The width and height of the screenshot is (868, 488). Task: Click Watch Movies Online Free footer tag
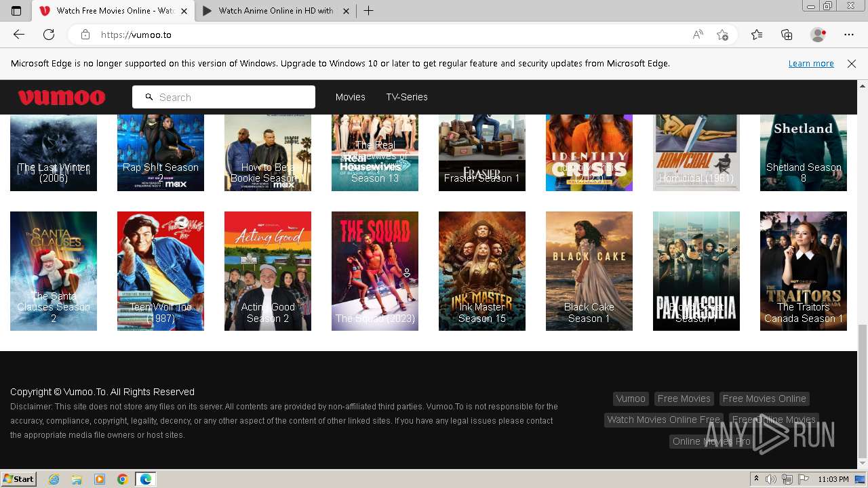point(664,420)
